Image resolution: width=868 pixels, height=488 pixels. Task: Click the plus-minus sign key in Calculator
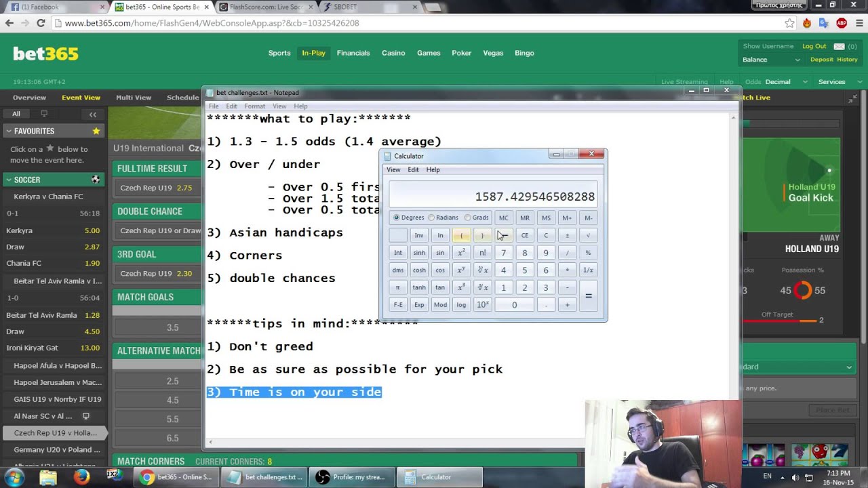[x=567, y=235]
